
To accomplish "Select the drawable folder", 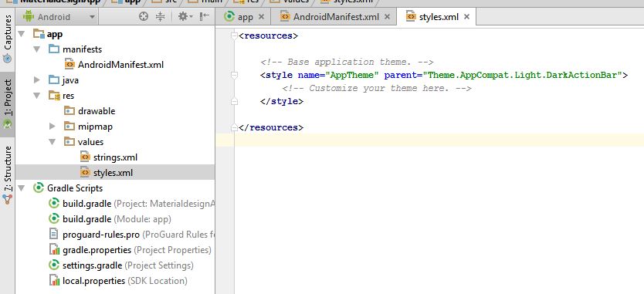I will tap(97, 111).
